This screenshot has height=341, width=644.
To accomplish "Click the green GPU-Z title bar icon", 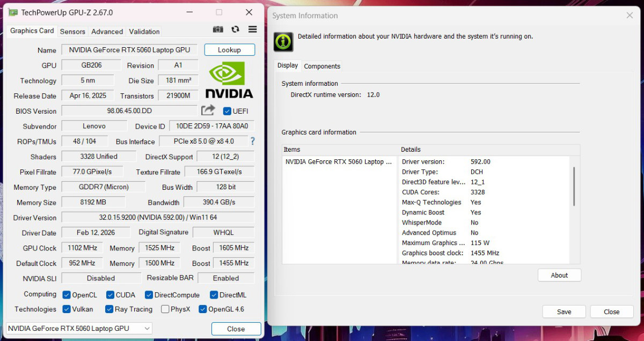I will (12, 12).
